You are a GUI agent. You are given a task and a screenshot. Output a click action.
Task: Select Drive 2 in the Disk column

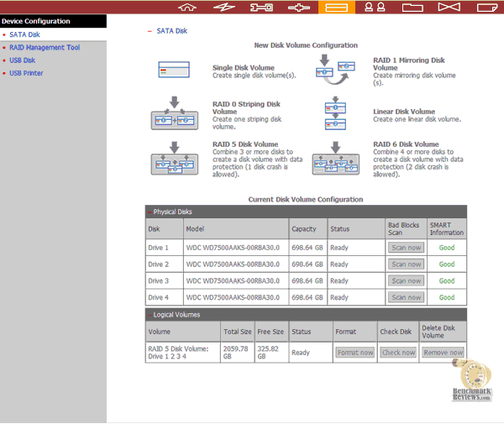[165, 264]
